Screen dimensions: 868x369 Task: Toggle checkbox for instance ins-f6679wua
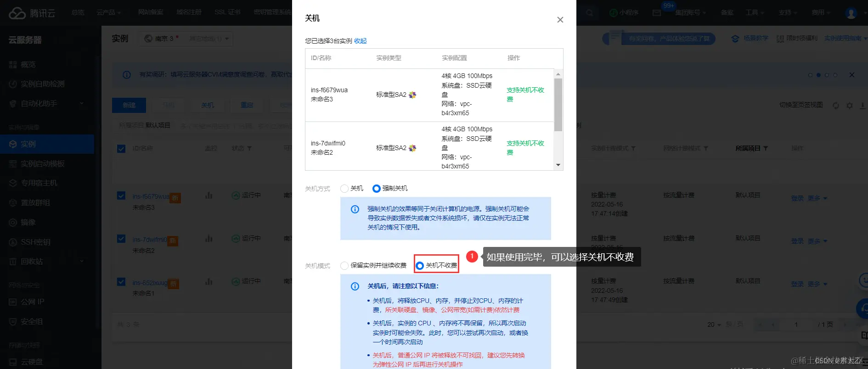point(121,196)
